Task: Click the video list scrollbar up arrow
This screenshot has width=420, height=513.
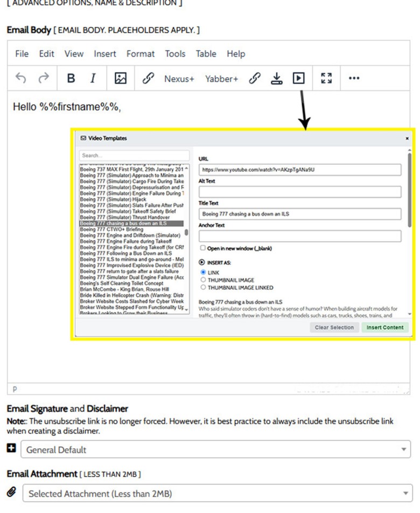Action: [186, 169]
